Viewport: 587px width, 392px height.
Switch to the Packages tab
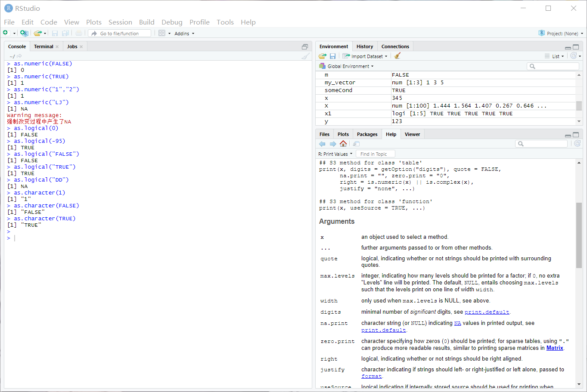pos(367,134)
